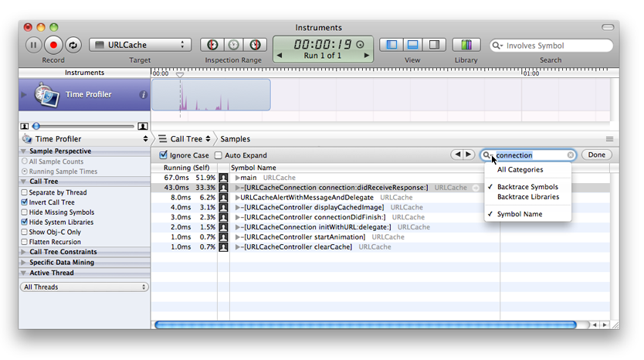
Task: Choose All Categories in search menu
Action: pyautogui.click(x=520, y=170)
